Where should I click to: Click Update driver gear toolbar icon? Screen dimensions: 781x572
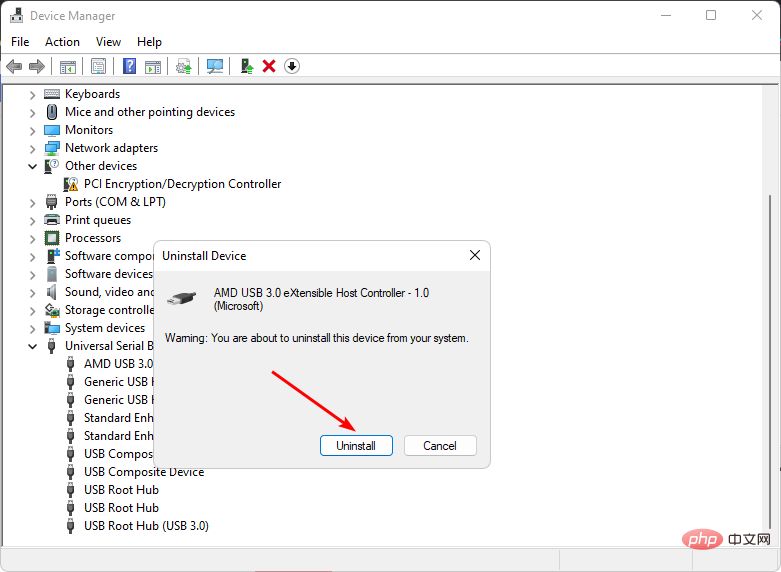(x=183, y=66)
